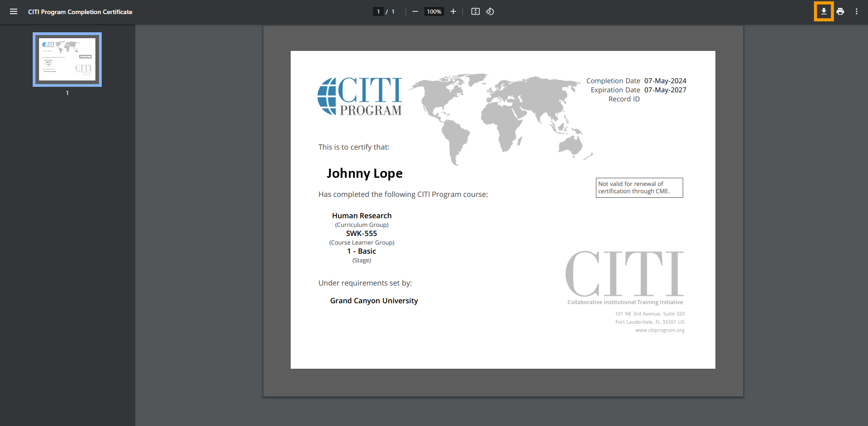Download the PDF certificate
This screenshot has height=426, width=868.
(823, 11)
